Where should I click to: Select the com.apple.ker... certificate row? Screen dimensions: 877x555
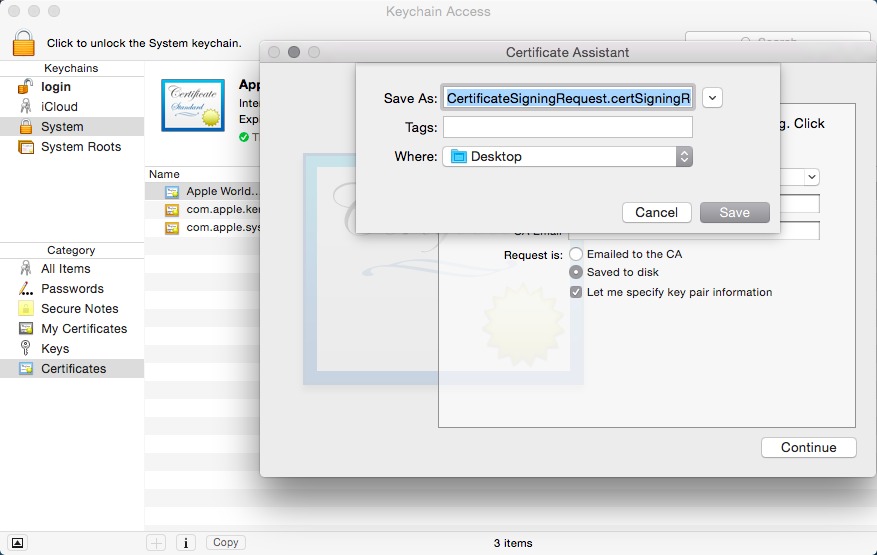[x=202, y=209]
